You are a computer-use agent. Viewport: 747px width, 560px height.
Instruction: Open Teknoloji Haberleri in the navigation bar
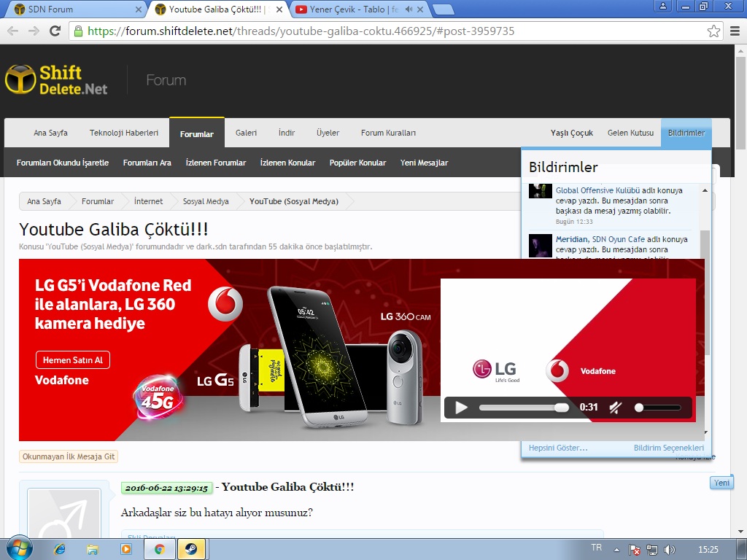[124, 133]
